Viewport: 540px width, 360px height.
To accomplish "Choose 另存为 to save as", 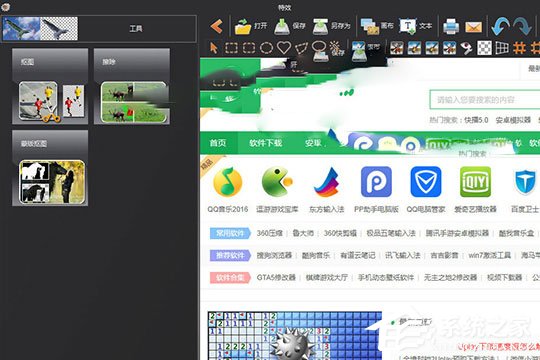I will (331, 27).
